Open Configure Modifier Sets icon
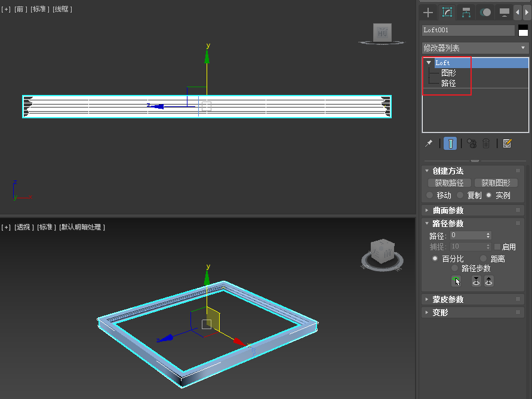Image resolution: width=532 pixels, height=399 pixels. pos(507,143)
